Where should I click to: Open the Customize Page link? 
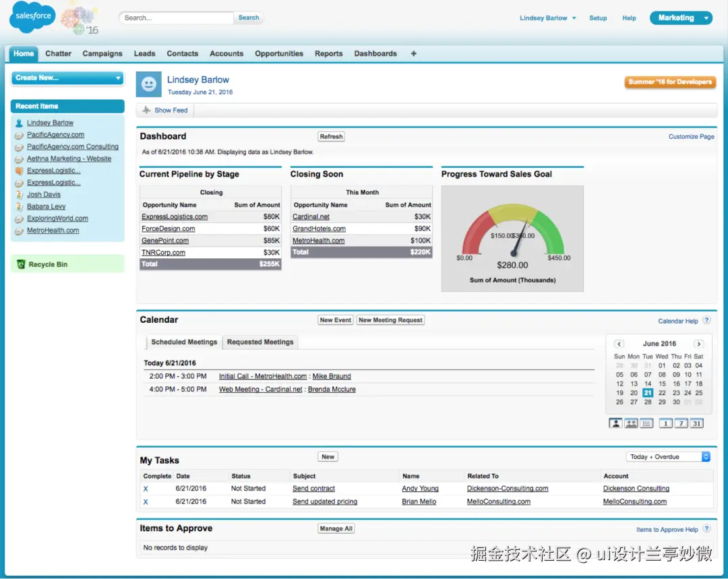[692, 137]
